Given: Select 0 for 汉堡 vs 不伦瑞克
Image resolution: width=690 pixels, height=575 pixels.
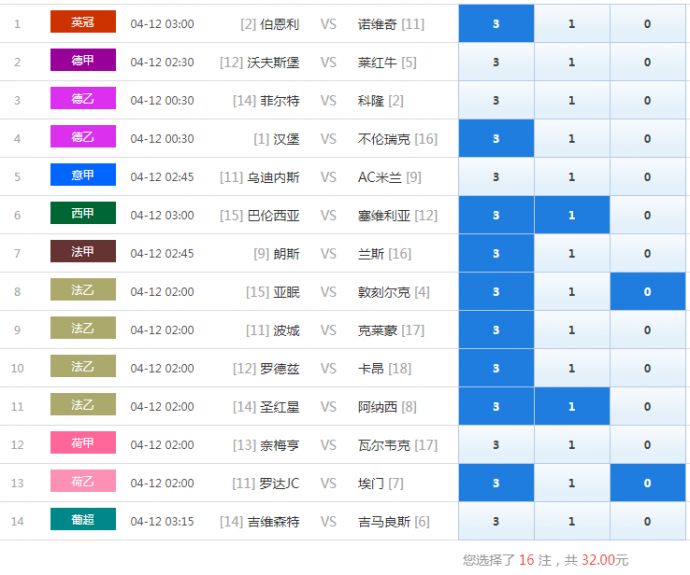Looking at the screenshot, I should 648,139.
